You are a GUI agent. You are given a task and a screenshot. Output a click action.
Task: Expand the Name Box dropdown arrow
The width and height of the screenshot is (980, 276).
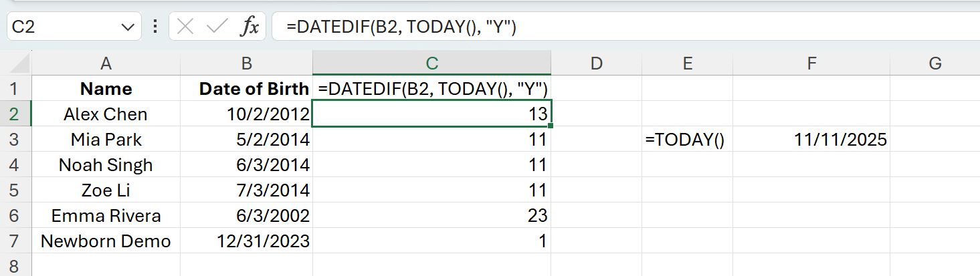[x=126, y=27]
